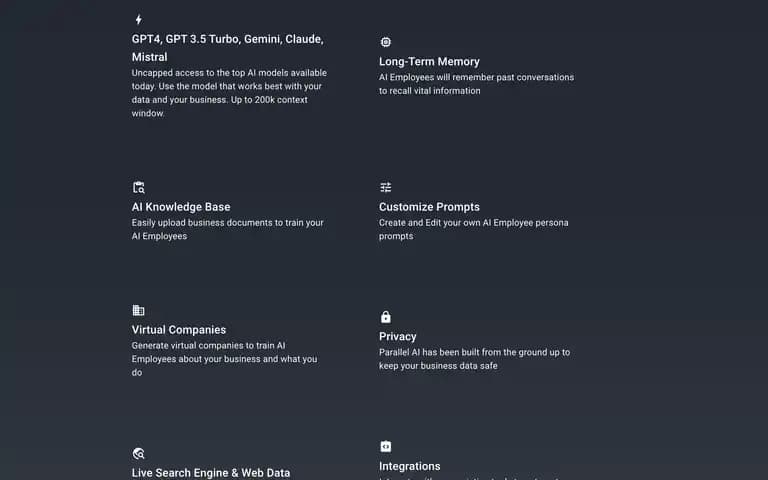Click the 'Uncapped access to the top AI models' description
The height and width of the screenshot is (480, 768).
229,93
